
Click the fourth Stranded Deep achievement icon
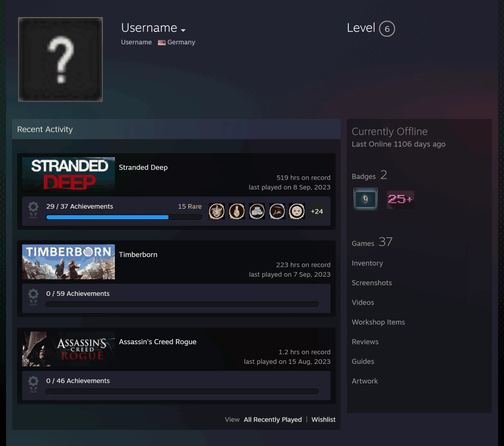point(277,211)
